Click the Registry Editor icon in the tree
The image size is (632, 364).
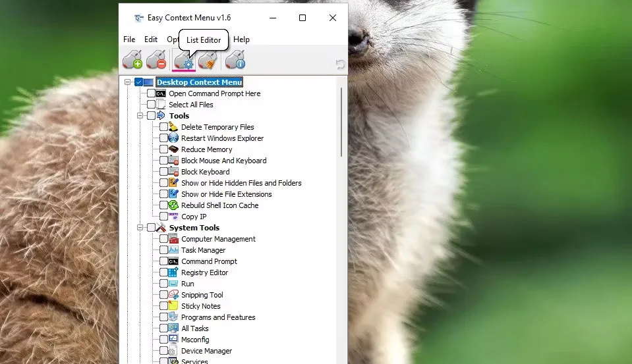tap(173, 273)
